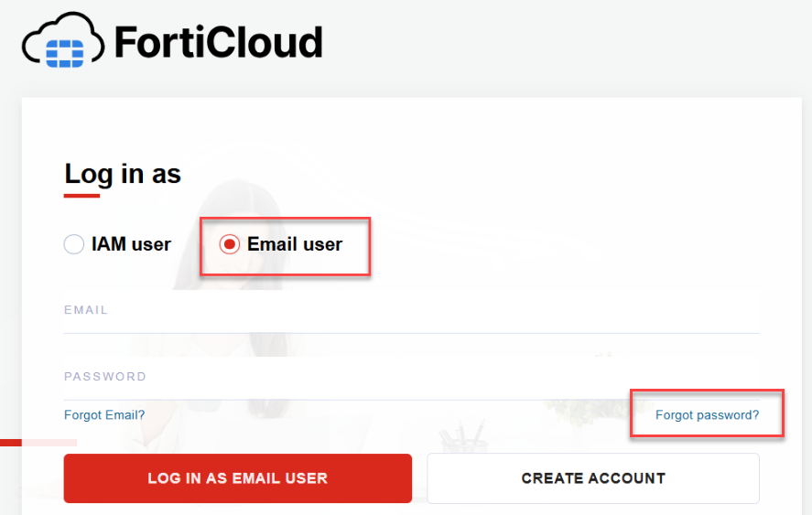Focus the Password input field
The image size is (812, 515).
click(412, 379)
